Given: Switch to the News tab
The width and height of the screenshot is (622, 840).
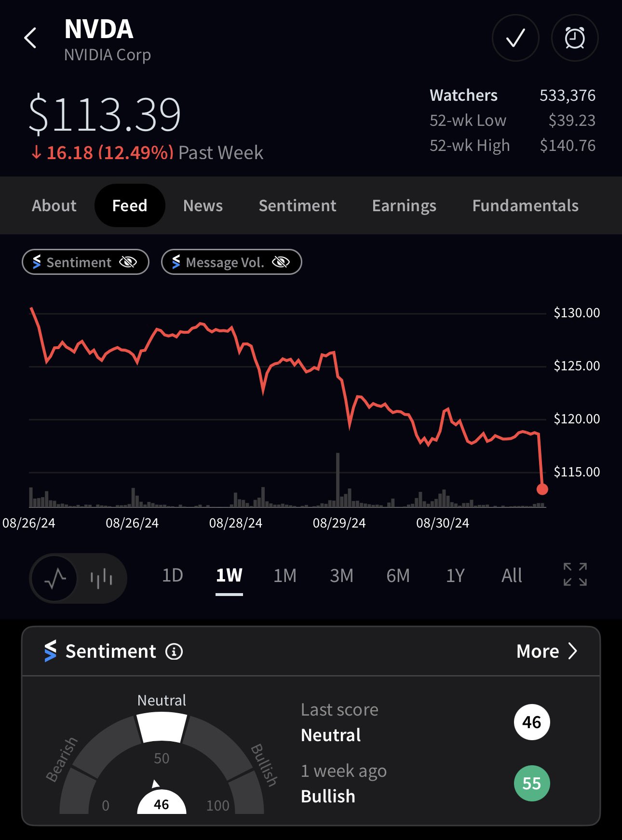Looking at the screenshot, I should (x=203, y=205).
